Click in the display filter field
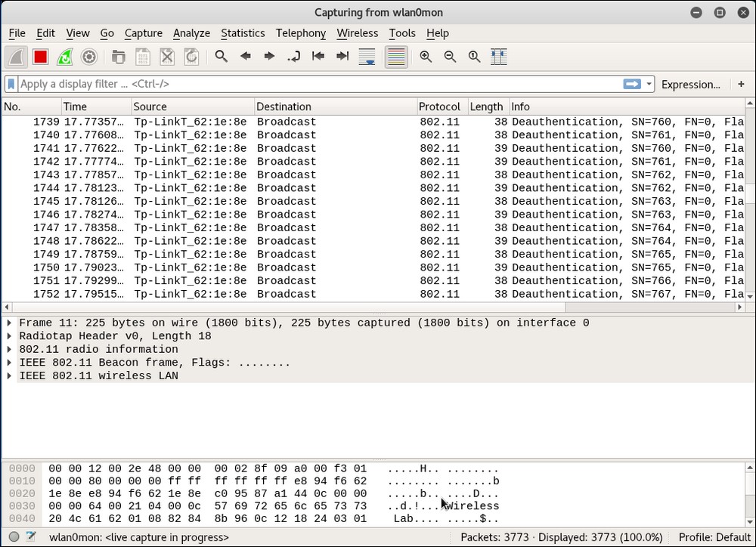This screenshot has width=756, height=547. pos(320,84)
